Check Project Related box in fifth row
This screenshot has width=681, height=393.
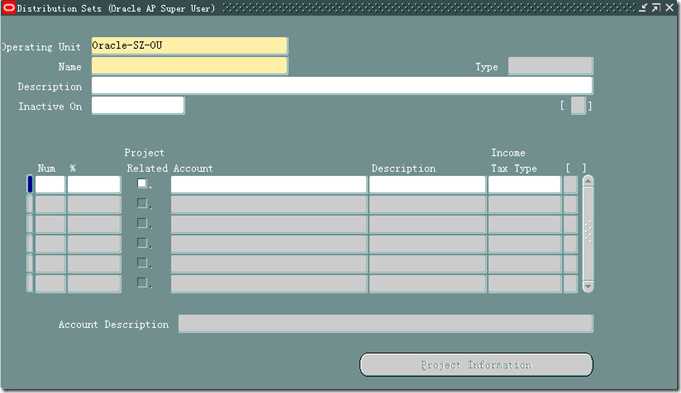click(x=142, y=262)
